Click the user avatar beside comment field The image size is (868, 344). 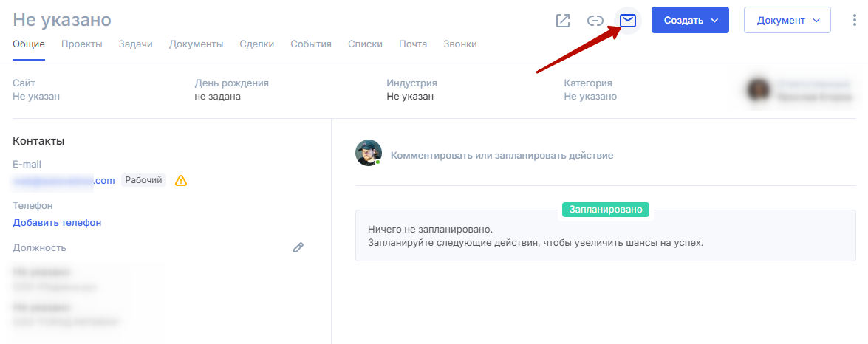[369, 153]
